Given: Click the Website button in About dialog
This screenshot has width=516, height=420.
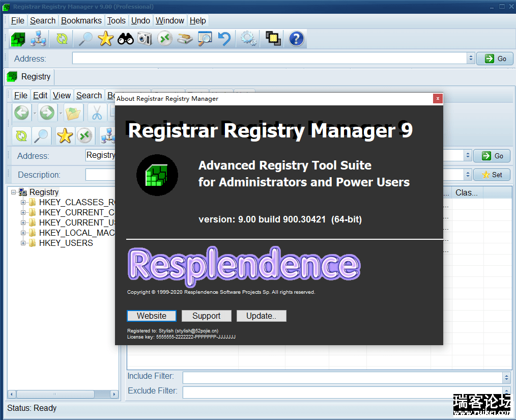Looking at the screenshot, I should pyautogui.click(x=151, y=316).
